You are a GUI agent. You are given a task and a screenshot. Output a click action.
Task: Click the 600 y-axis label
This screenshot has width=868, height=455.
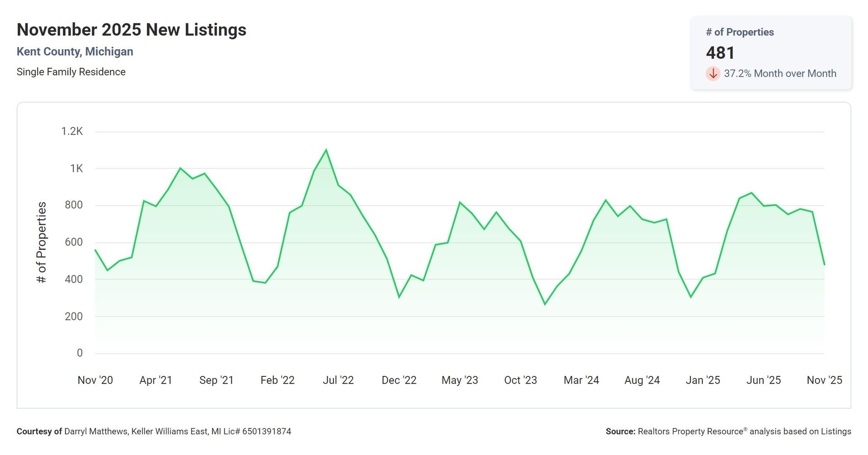[x=74, y=242]
